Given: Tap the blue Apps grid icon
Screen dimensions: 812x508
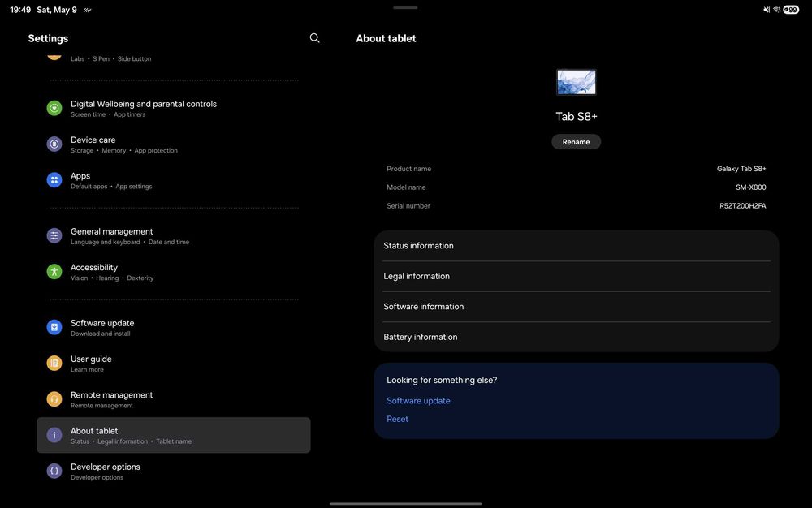Looking at the screenshot, I should point(54,180).
